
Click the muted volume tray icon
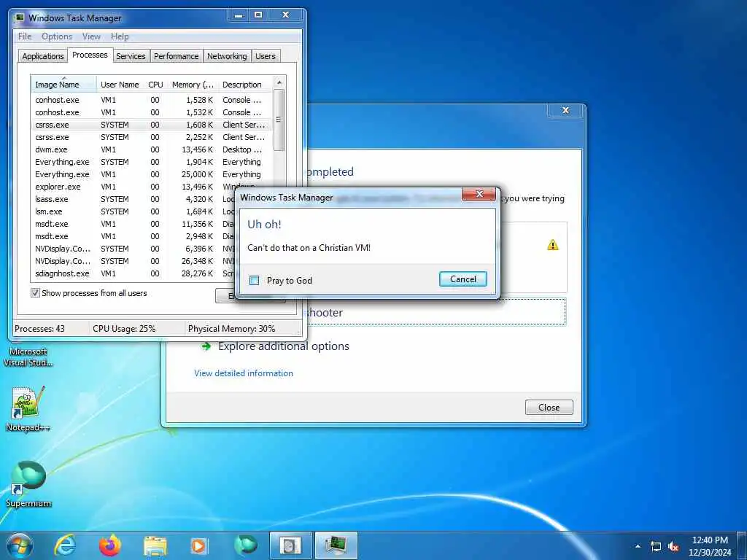click(x=673, y=547)
